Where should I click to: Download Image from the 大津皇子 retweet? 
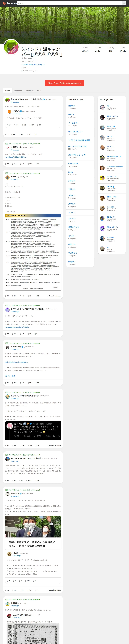click(54, 296)
